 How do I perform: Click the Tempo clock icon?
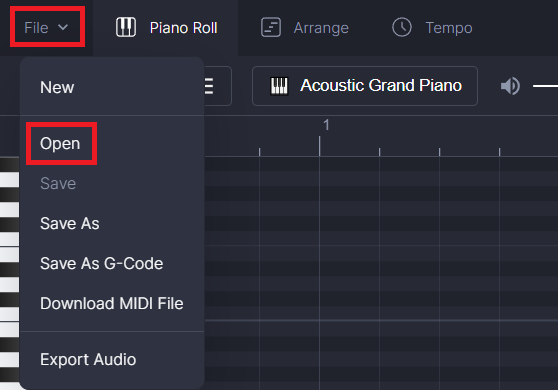pos(402,27)
